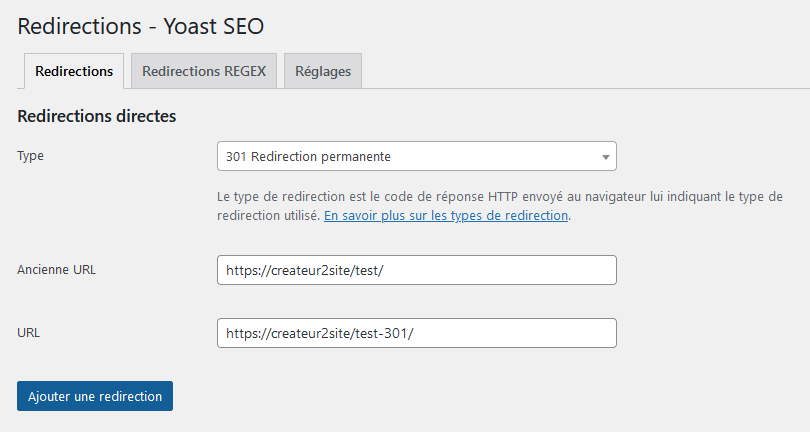This screenshot has height=432, width=810.
Task: Click the arrow on the Type select box
Action: coord(605,157)
